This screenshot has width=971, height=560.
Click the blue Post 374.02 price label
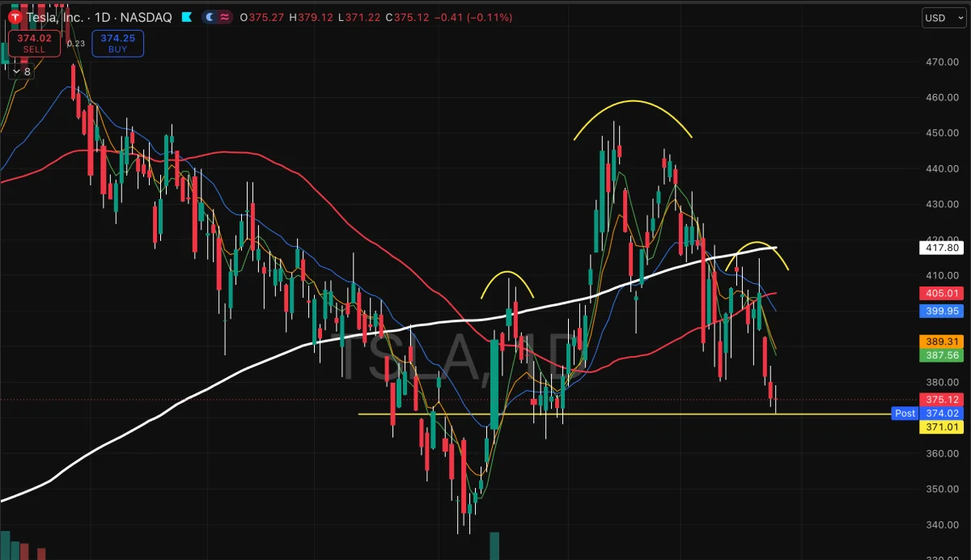coord(927,414)
